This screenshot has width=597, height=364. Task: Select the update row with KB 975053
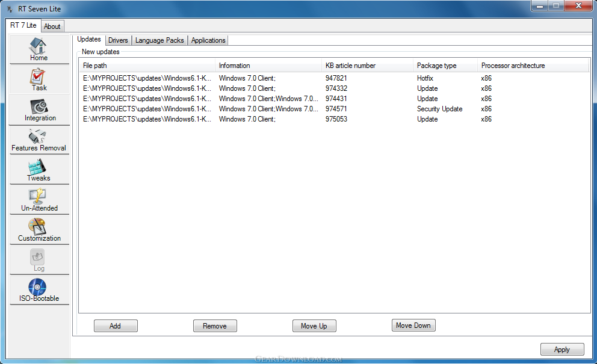point(334,119)
